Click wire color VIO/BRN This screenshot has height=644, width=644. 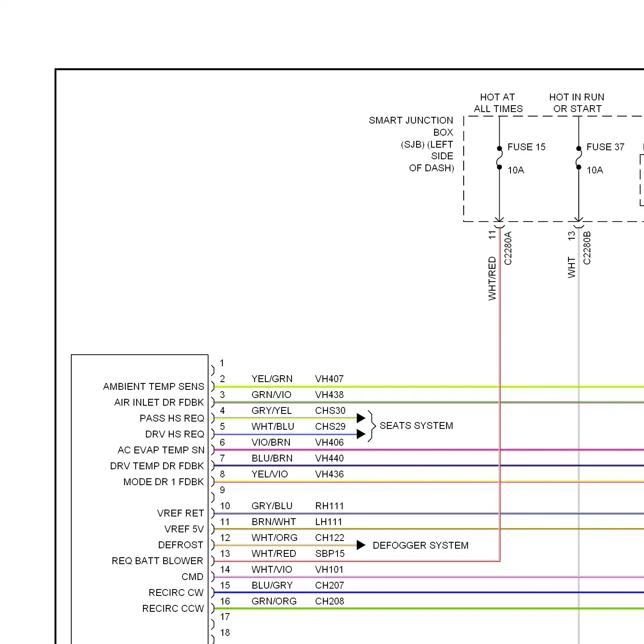point(271,442)
